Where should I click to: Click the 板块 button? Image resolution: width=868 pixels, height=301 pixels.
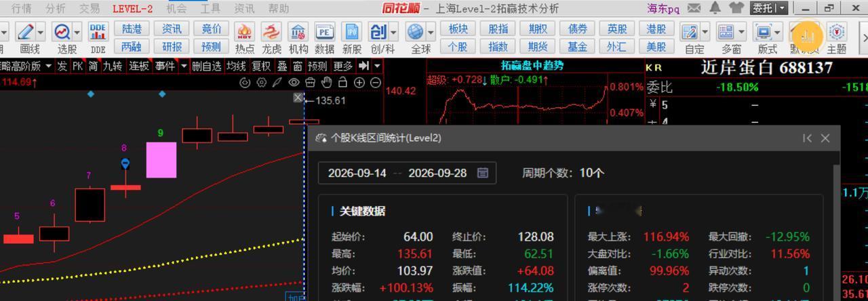tap(458, 28)
